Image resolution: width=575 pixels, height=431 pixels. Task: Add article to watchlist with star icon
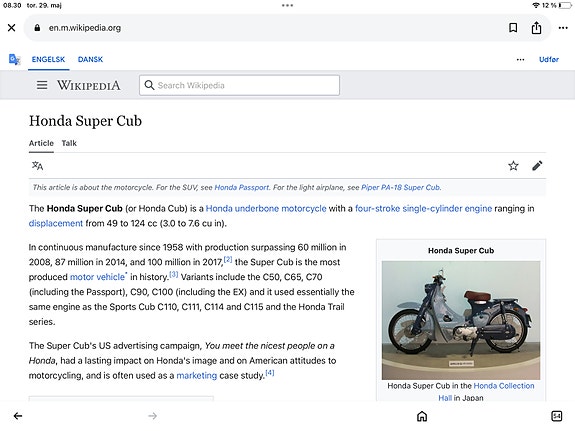(513, 166)
